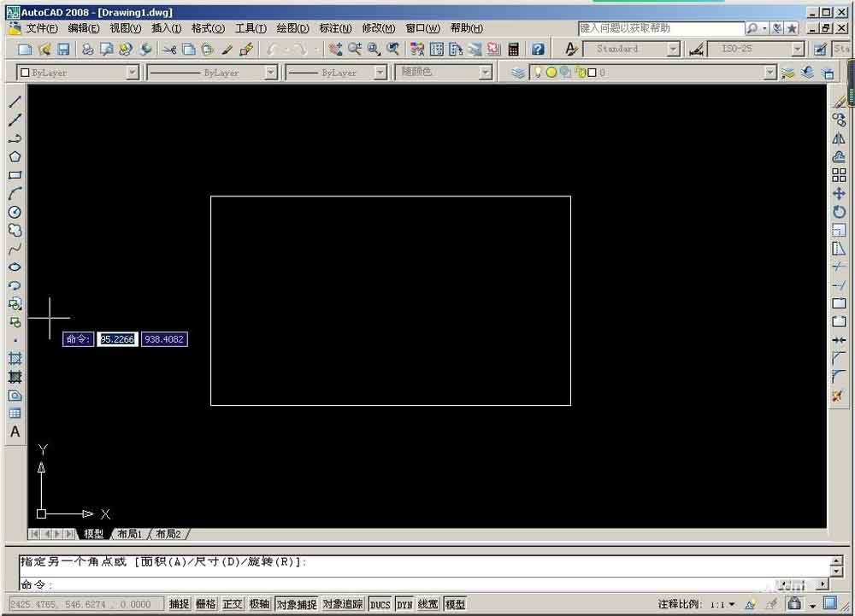This screenshot has height=616, width=855.
Task: Toggle 线宽 lineweight display
Action: [428, 604]
